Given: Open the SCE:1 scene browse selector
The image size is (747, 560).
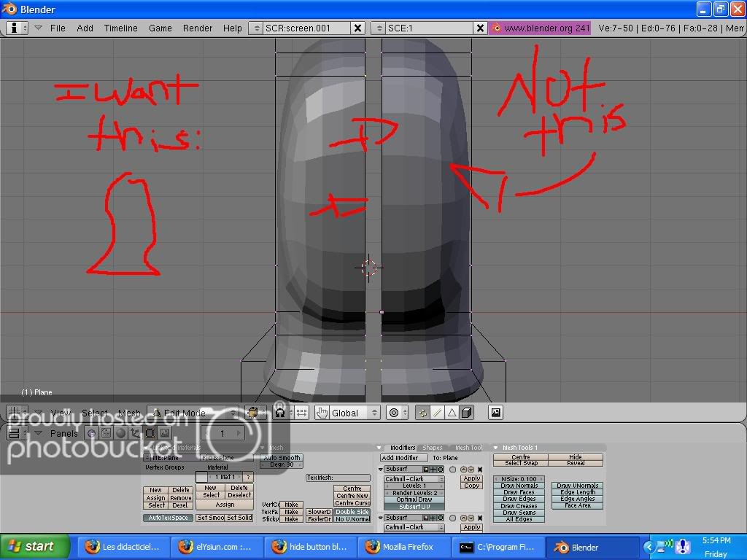Looking at the screenshot, I should 379,28.
